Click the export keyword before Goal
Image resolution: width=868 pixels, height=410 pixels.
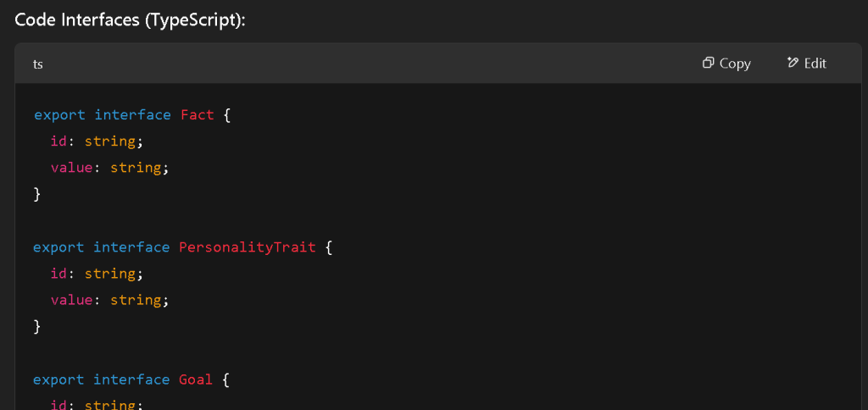click(x=58, y=380)
